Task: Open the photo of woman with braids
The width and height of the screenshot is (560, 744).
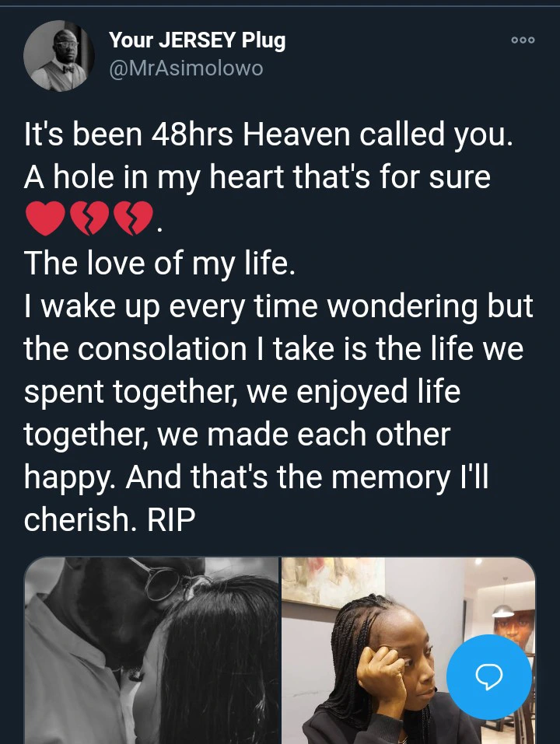Action: [408, 651]
